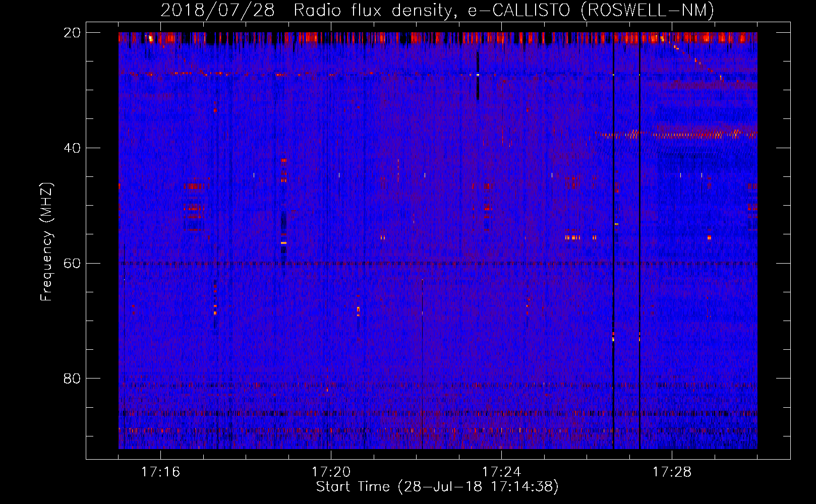Screen dimensions: 816x504
Task: Click the "17:20" time tick label
Action: point(331,472)
